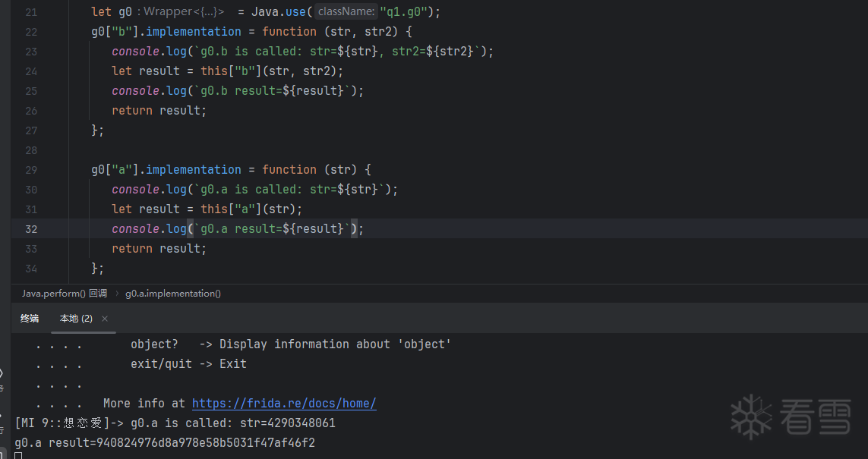The image size is (868, 459).
Task: Place cursor in the terminal input prompt
Action: point(18,455)
